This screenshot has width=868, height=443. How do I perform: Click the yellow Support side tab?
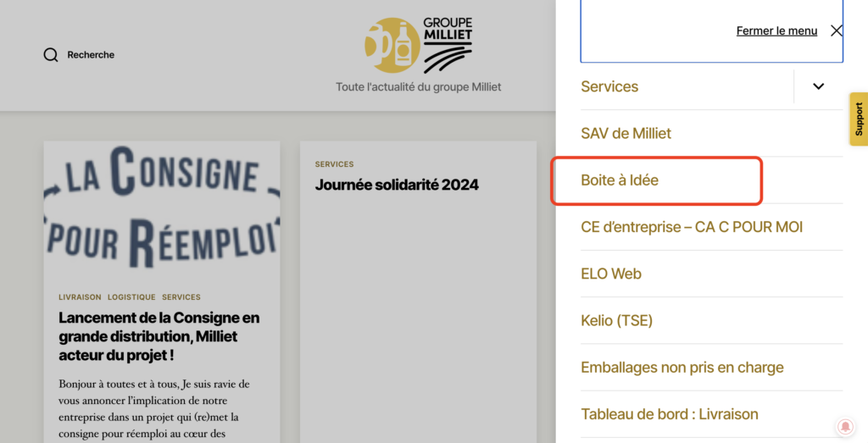click(x=859, y=119)
